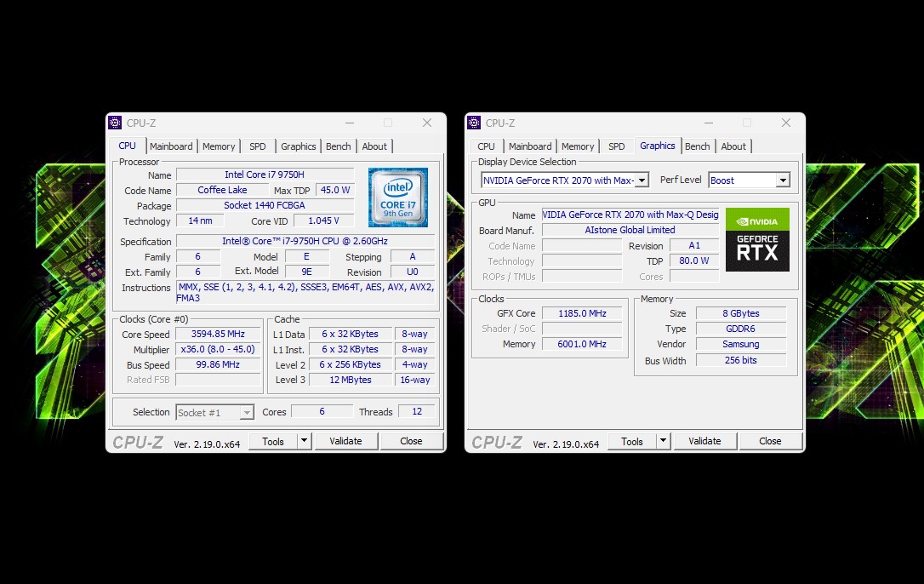Click Cores value 6
The height and width of the screenshot is (584, 924).
[x=322, y=412]
